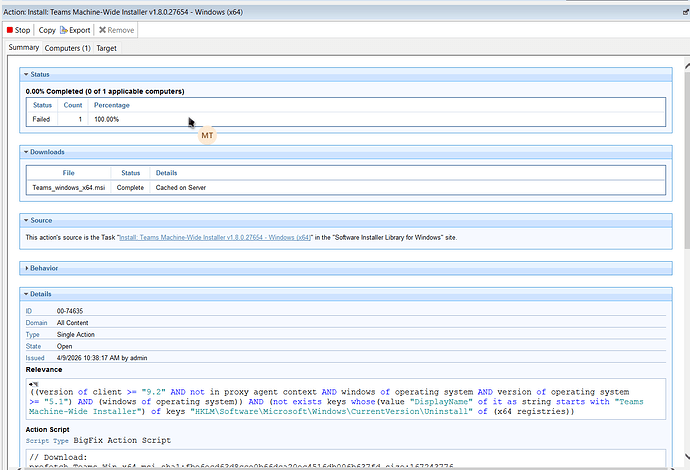Click the BigFix Action Script type text
This screenshot has height=470, width=690.
122,441
